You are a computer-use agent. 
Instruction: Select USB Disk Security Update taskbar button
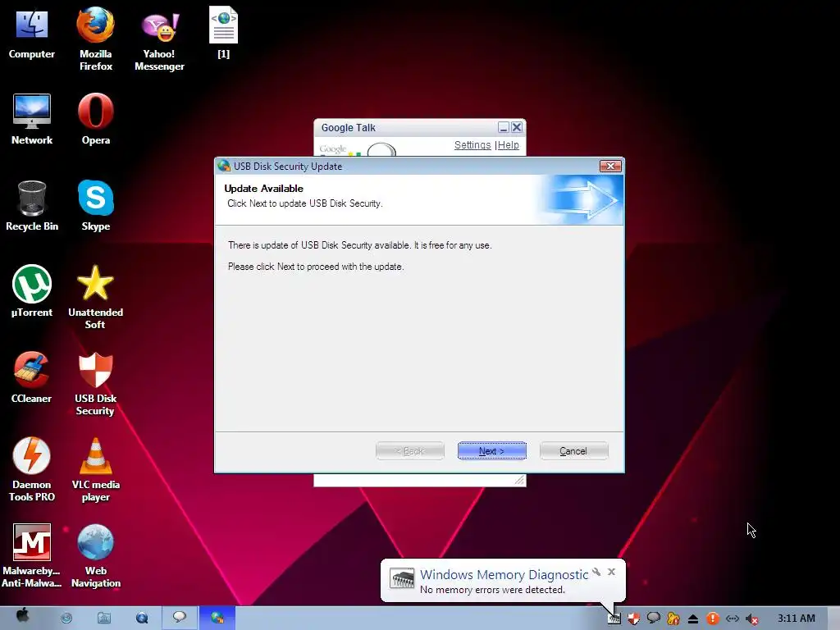pos(217,618)
